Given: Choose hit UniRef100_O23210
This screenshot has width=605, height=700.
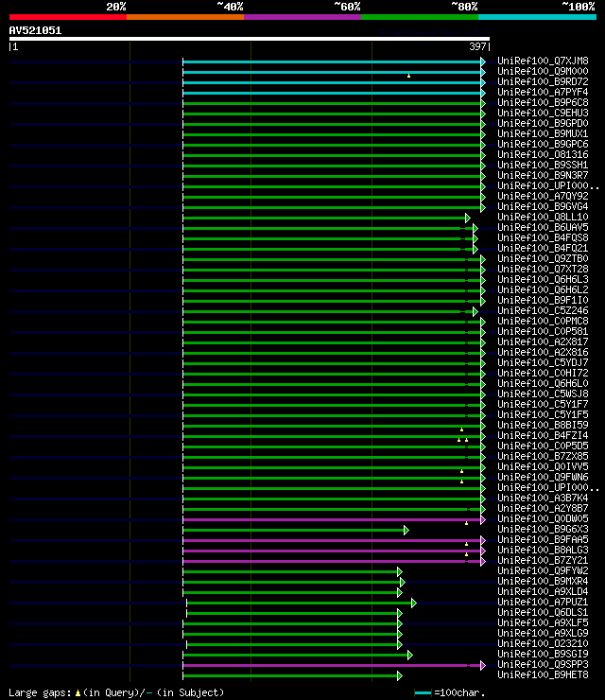Looking at the screenshot, I should 543,643.
